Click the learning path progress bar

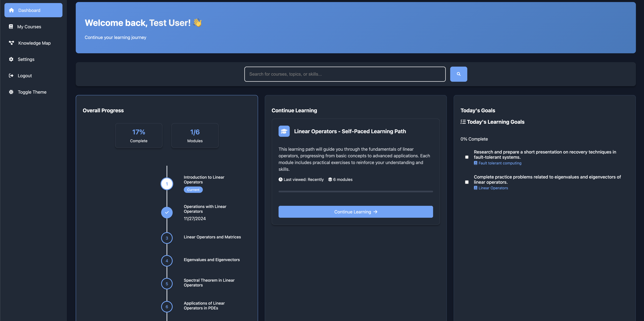pyautogui.click(x=355, y=191)
